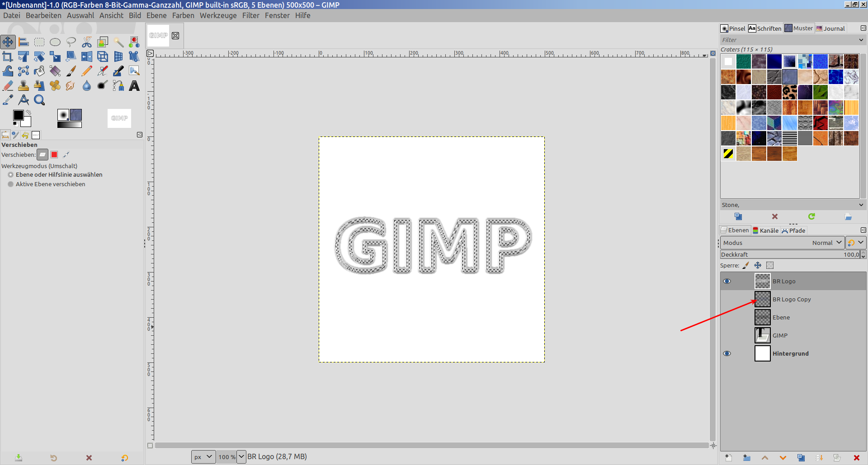Select the Rectangle Select tool
This screenshot has height=465, width=868.
(x=39, y=42)
